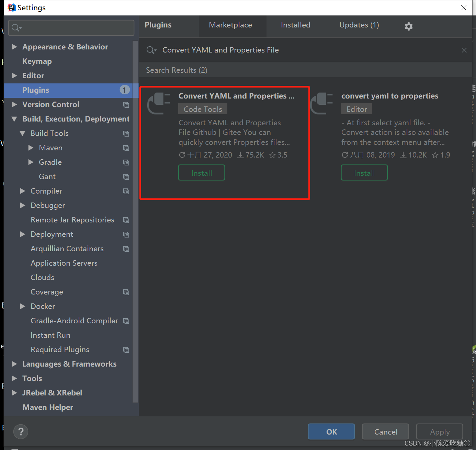Click the Cancel button
The image size is (476, 450).
pos(386,432)
